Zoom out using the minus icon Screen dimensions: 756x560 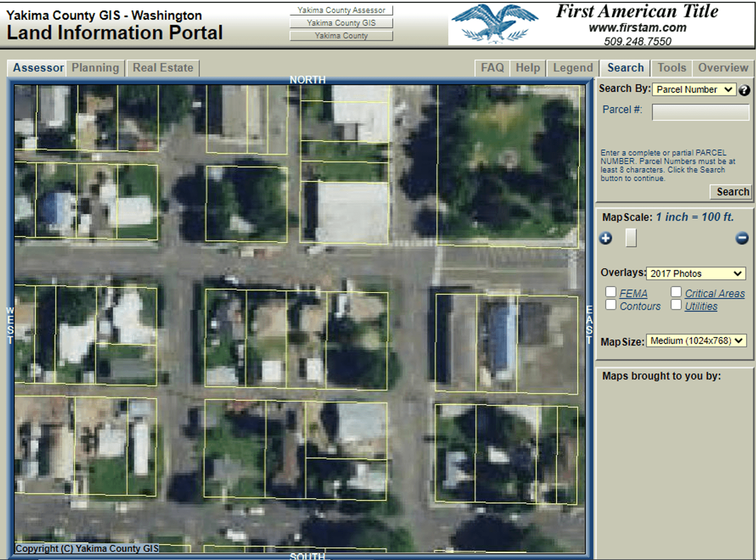(742, 238)
